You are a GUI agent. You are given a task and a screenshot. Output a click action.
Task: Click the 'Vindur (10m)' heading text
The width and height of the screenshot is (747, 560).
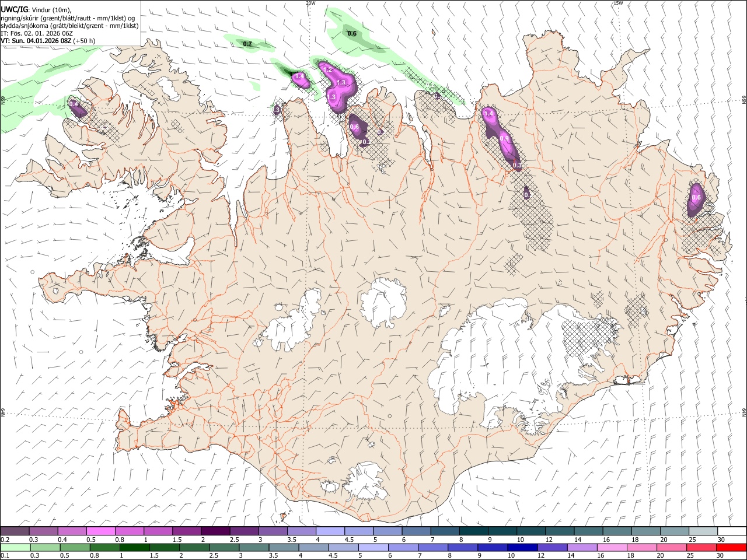click(x=50, y=10)
